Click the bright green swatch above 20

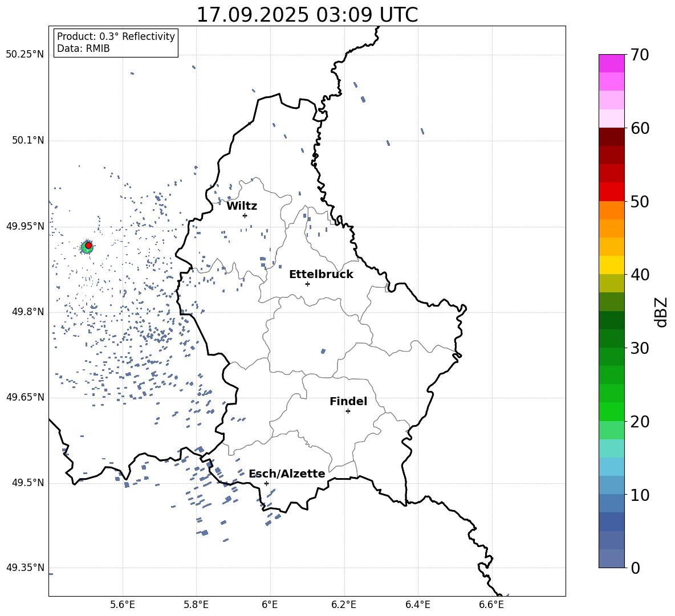pos(612,411)
